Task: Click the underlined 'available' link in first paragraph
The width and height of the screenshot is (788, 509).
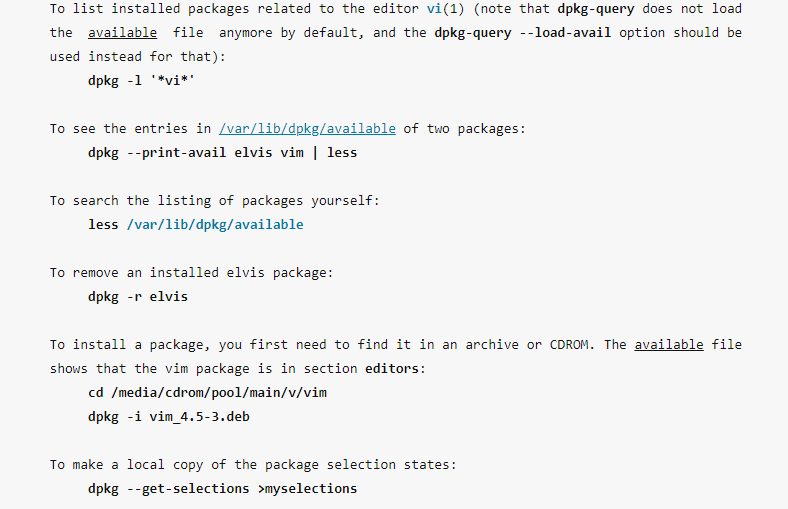Action: (x=122, y=33)
